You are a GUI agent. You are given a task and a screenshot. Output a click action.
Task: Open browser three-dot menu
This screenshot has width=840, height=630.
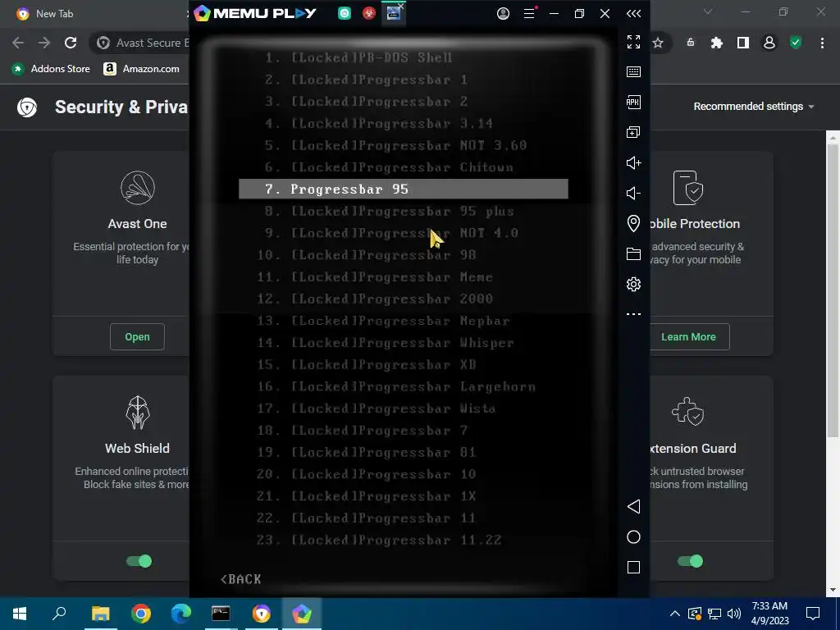click(822, 43)
